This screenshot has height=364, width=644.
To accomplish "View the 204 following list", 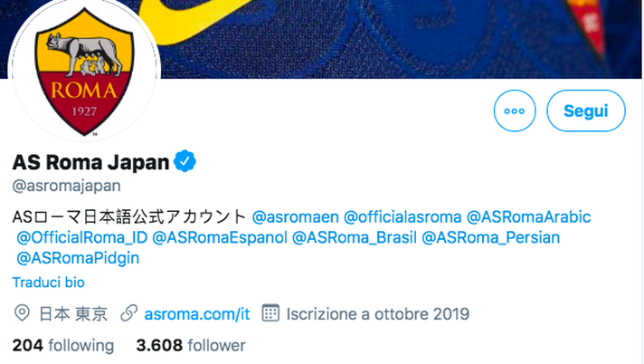I will [x=62, y=345].
